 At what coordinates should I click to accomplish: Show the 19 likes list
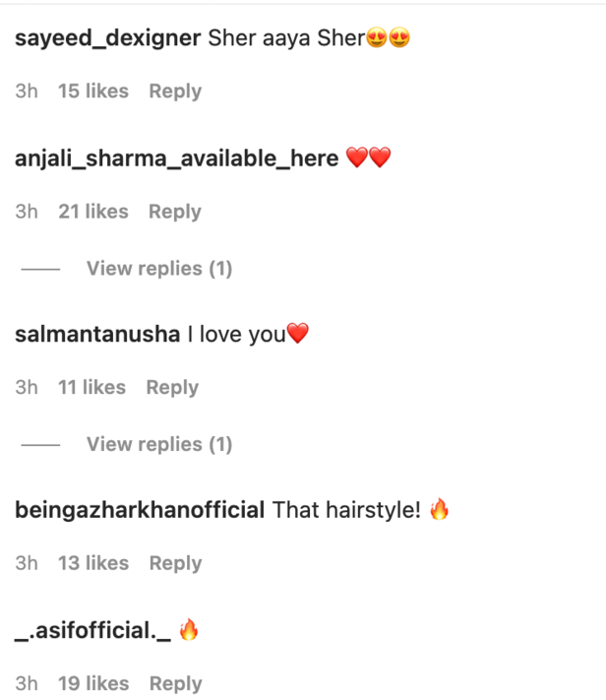tap(93, 684)
